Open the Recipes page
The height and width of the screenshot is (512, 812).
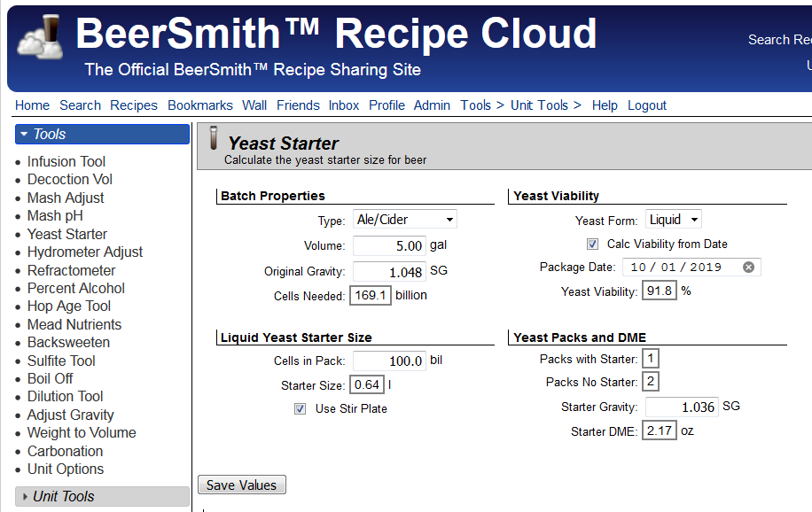click(x=134, y=105)
